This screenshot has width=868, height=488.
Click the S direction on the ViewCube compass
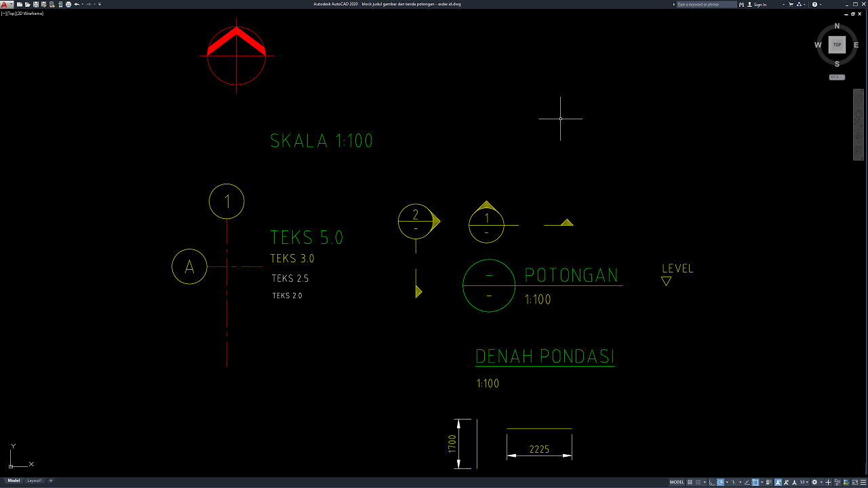point(837,64)
